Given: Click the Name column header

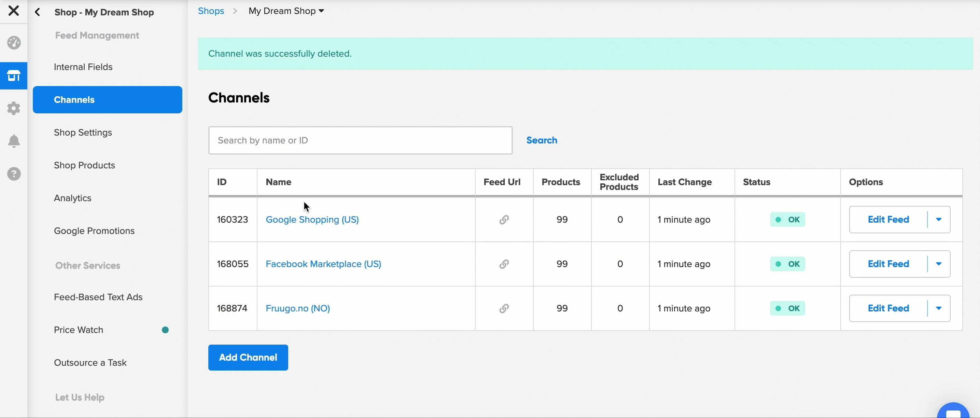Looking at the screenshot, I should pos(279,182).
